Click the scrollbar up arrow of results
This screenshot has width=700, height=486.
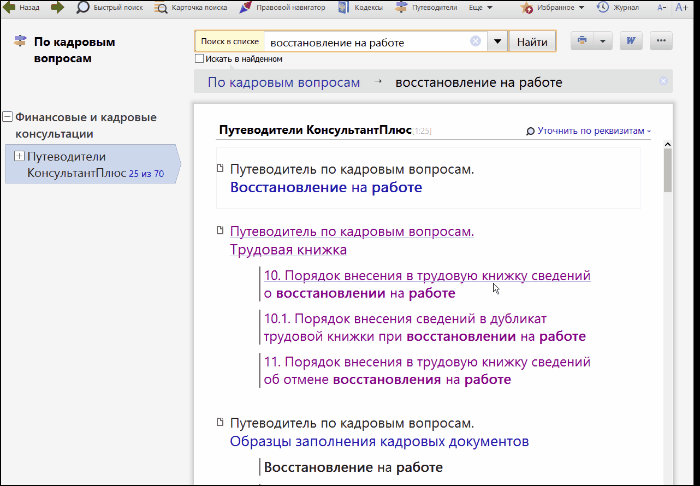pyautogui.click(x=667, y=145)
